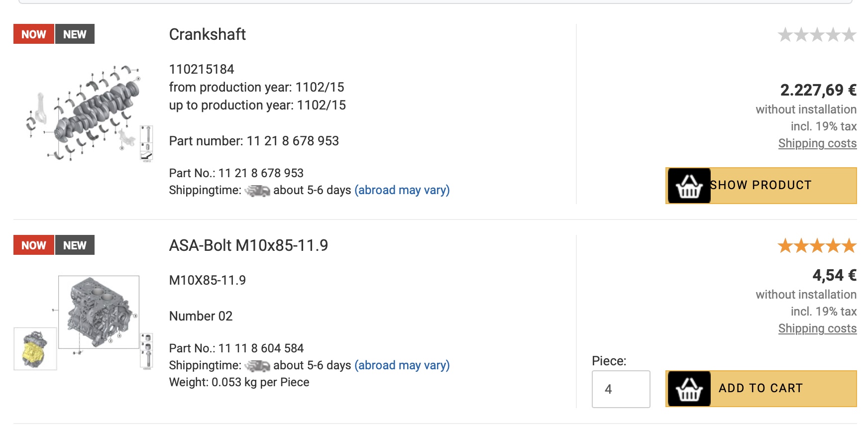Click 'abroad may vary' link for Crankshaft
The image size is (868, 432).
tap(402, 190)
